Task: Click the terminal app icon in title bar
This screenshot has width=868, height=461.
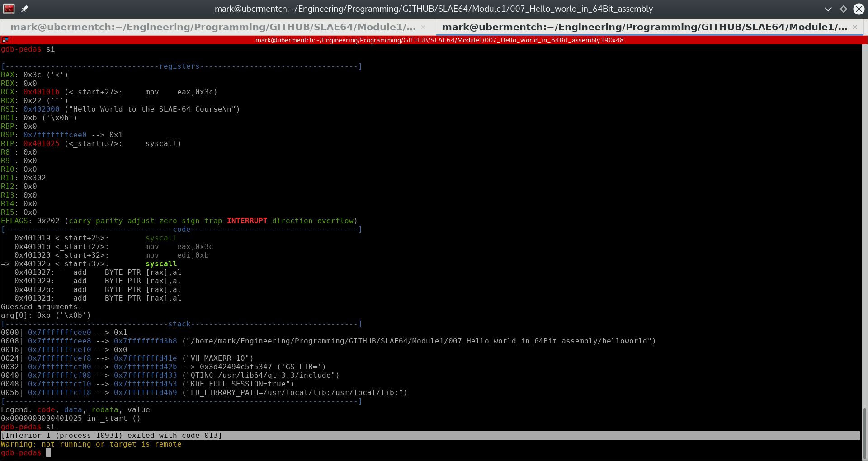Action: (x=9, y=9)
